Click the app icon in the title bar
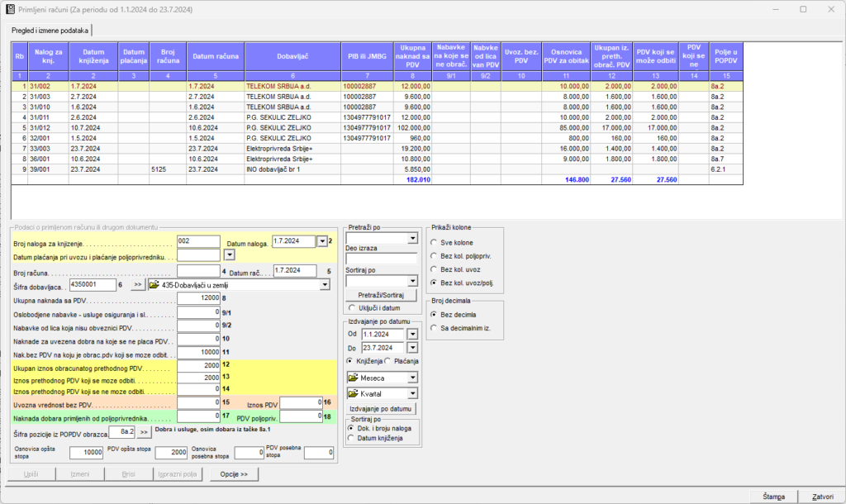846x504 pixels. (x=10, y=9)
